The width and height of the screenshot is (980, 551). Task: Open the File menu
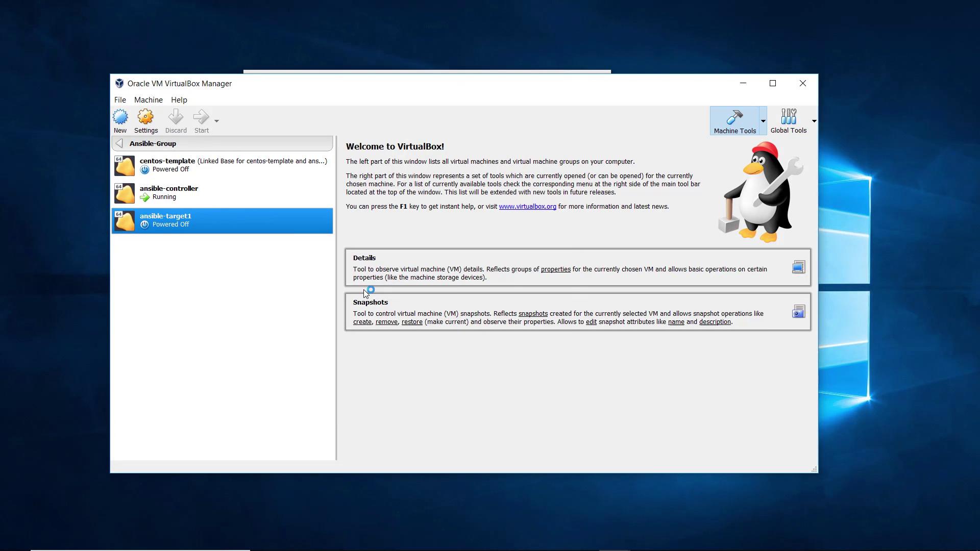coord(120,100)
